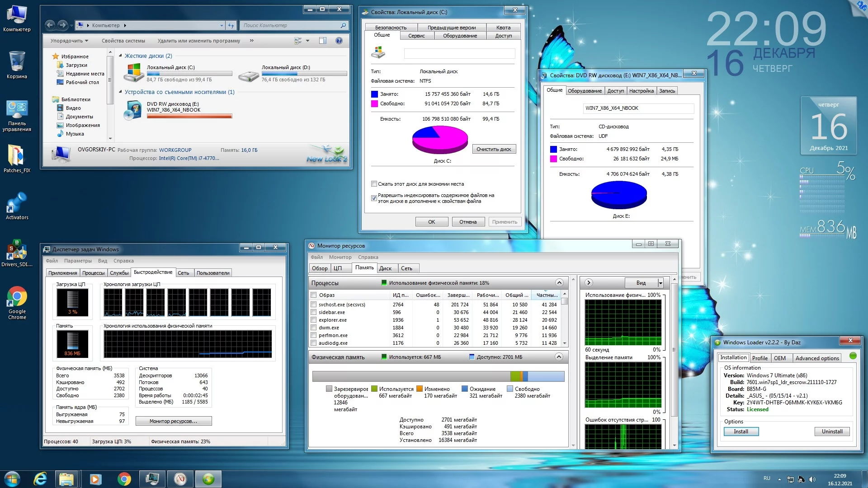Open the Advanced options tab in Windows Loader
Screen dimensions: 868x488
[816, 358]
